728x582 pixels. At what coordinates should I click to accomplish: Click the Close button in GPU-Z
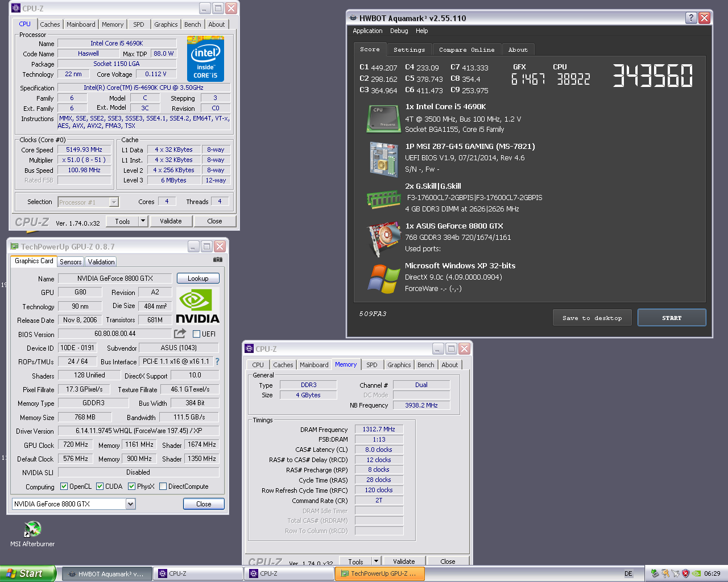click(204, 504)
